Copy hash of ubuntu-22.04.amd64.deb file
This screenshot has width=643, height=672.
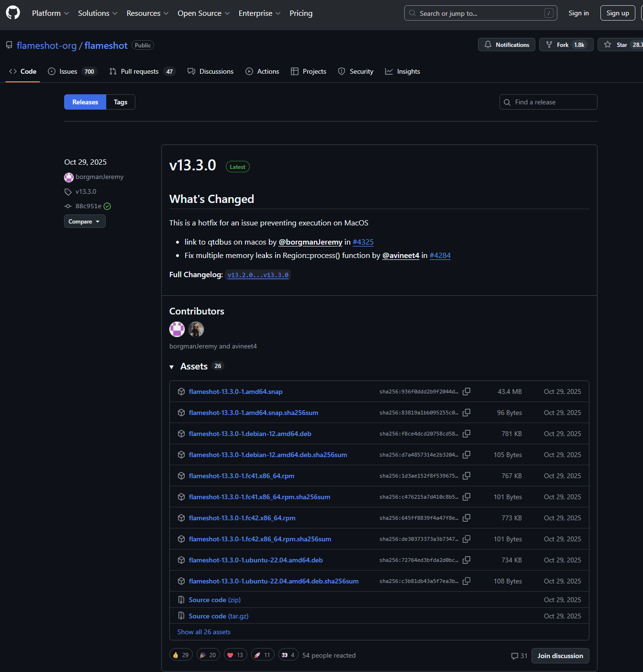pyautogui.click(x=466, y=560)
